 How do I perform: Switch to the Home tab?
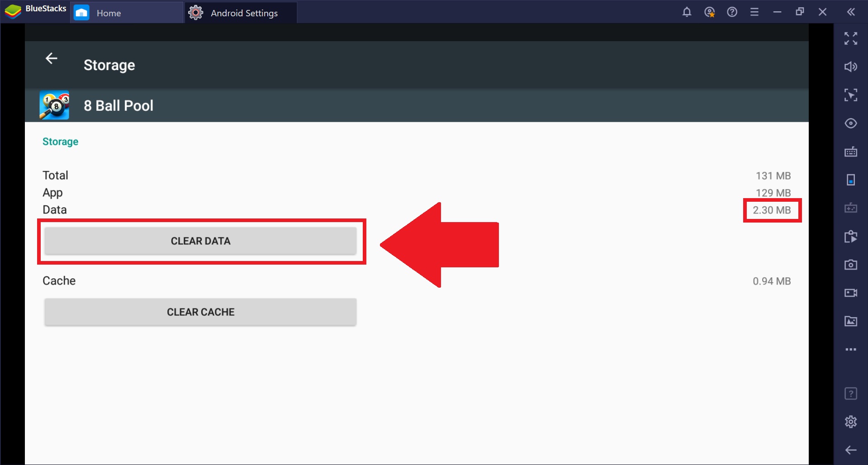click(127, 13)
